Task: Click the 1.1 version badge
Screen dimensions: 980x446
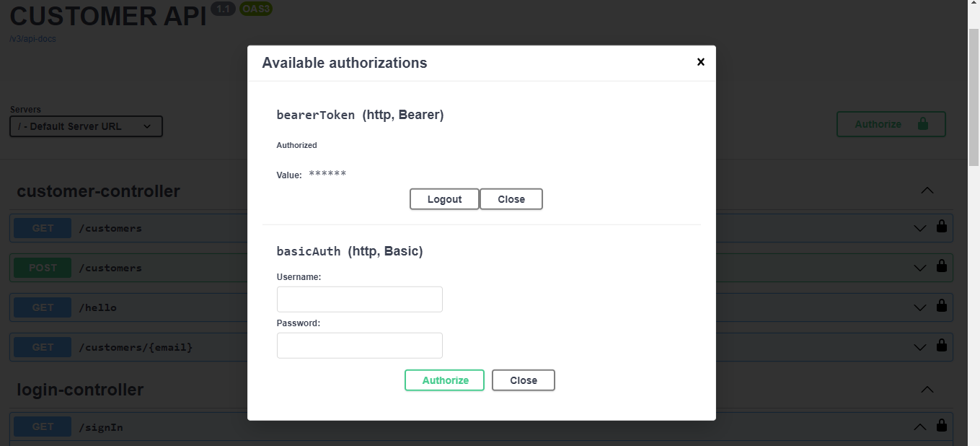Action: [x=224, y=9]
